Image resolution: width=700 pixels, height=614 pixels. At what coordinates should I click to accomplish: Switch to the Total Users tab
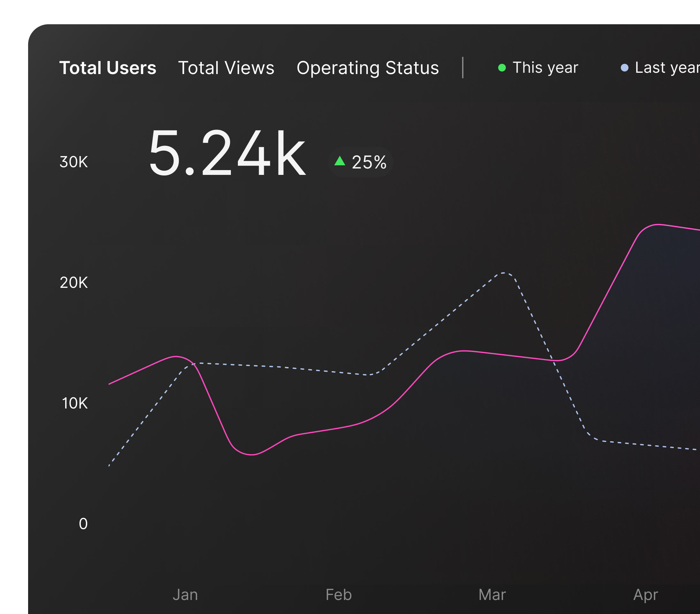click(x=108, y=68)
